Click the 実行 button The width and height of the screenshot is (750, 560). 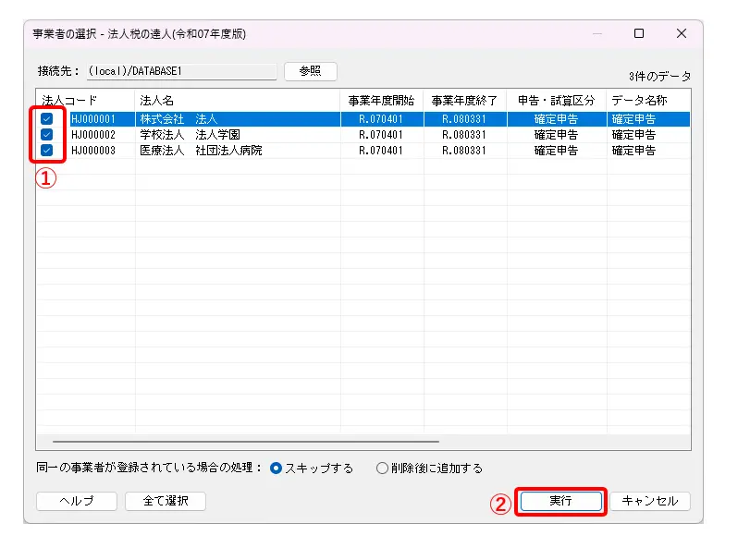coord(560,501)
